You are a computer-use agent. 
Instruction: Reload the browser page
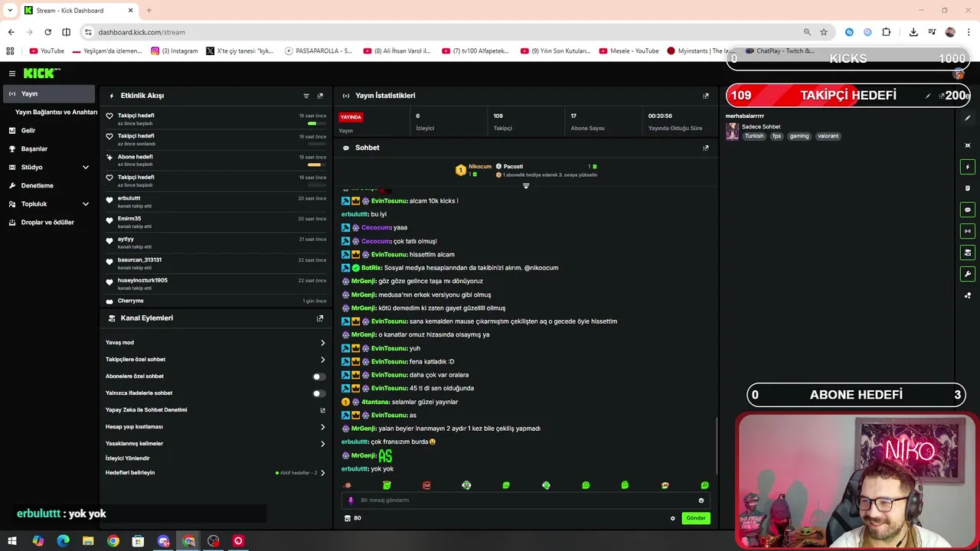point(47,32)
